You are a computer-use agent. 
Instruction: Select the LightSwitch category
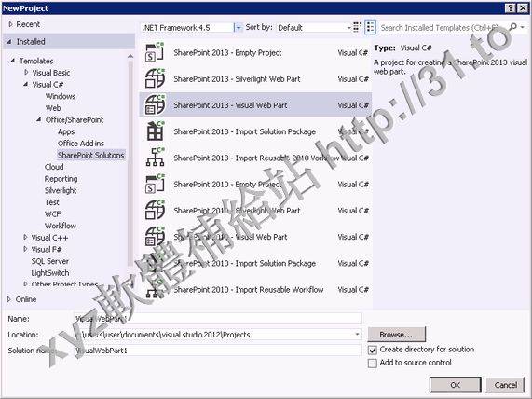50,273
